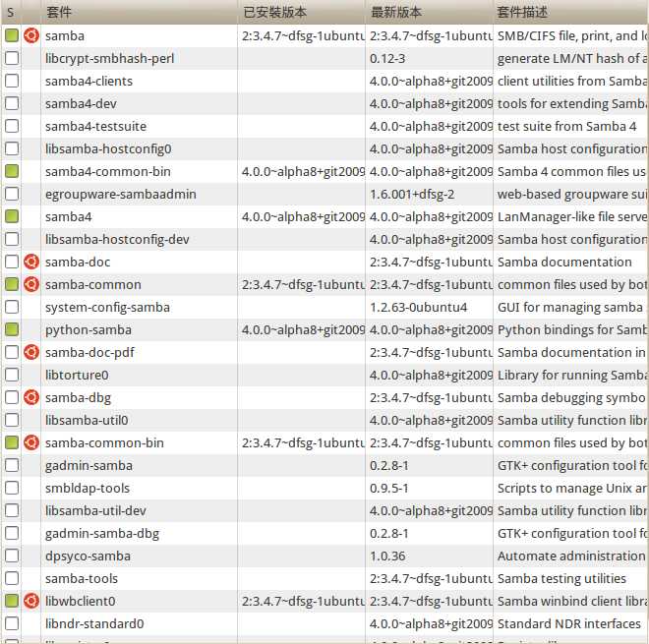This screenshot has width=649, height=644.
Task: Select libsamba-hostconfig0 in the list
Action: 108,149
